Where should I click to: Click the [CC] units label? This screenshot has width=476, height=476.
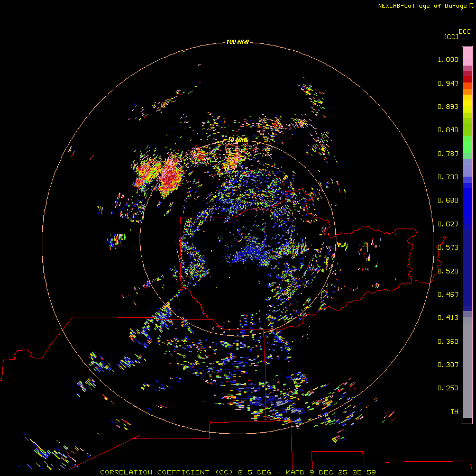451,36
